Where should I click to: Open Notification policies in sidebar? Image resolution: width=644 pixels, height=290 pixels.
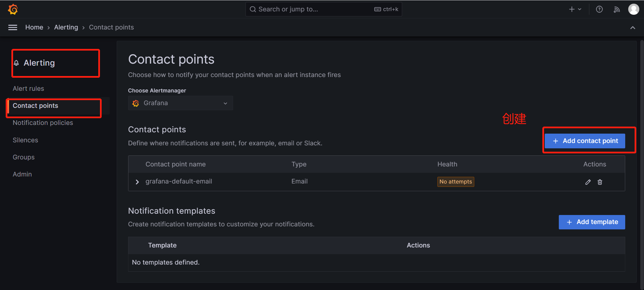tap(43, 123)
